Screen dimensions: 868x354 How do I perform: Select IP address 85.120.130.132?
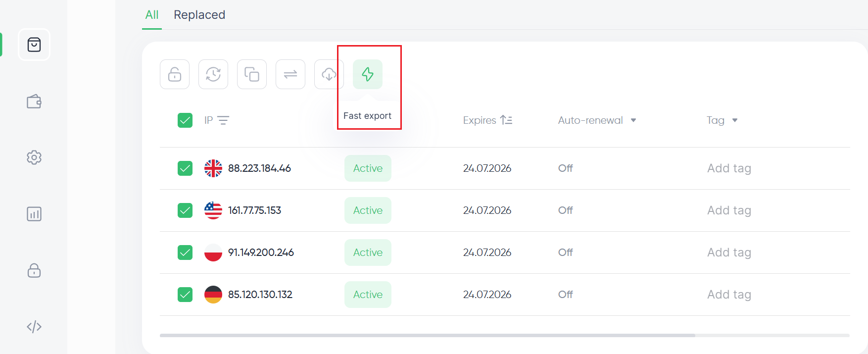click(x=260, y=295)
